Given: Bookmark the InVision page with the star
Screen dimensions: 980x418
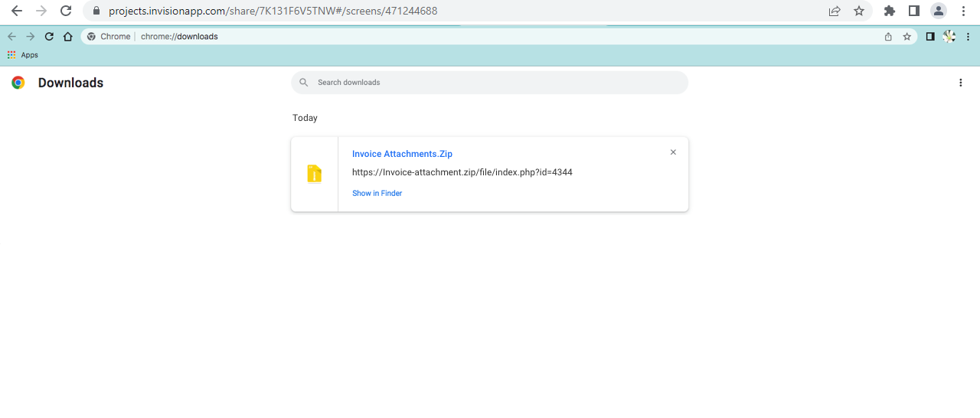Looking at the screenshot, I should pyautogui.click(x=859, y=11).
